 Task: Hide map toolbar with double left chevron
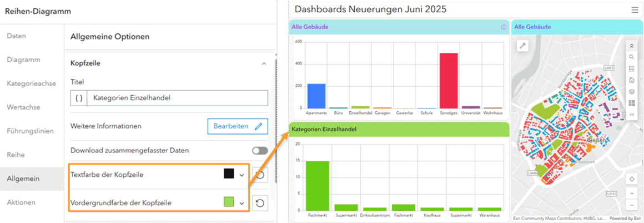[632, 115]
